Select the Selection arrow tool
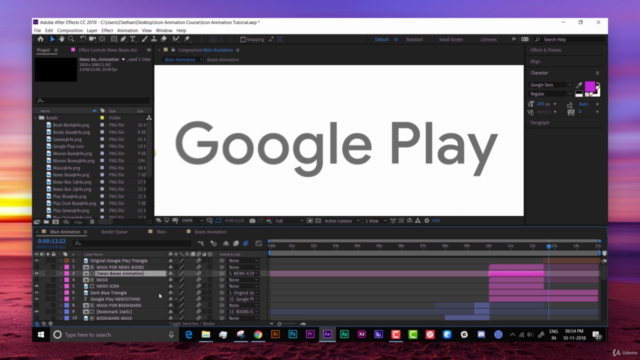640x360 pixels. coord(52,39)
